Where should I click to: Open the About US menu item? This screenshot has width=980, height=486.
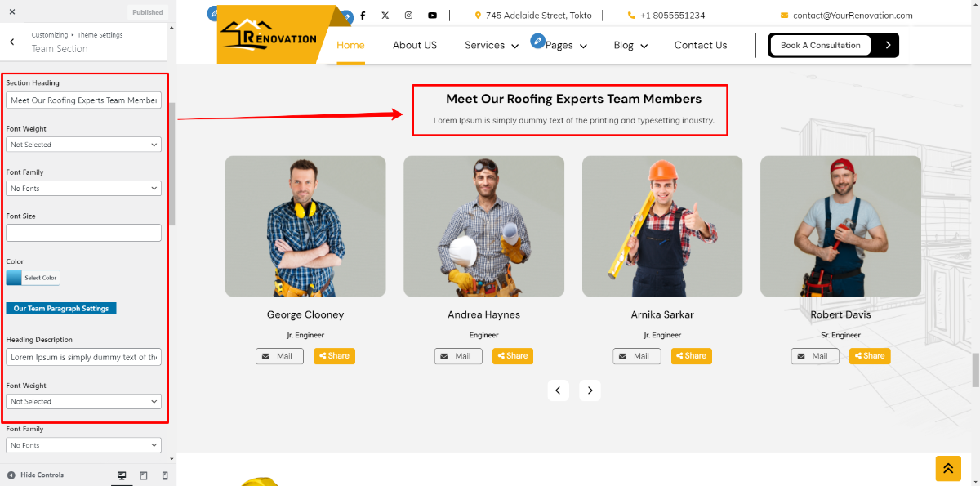(x=414, y=46)
